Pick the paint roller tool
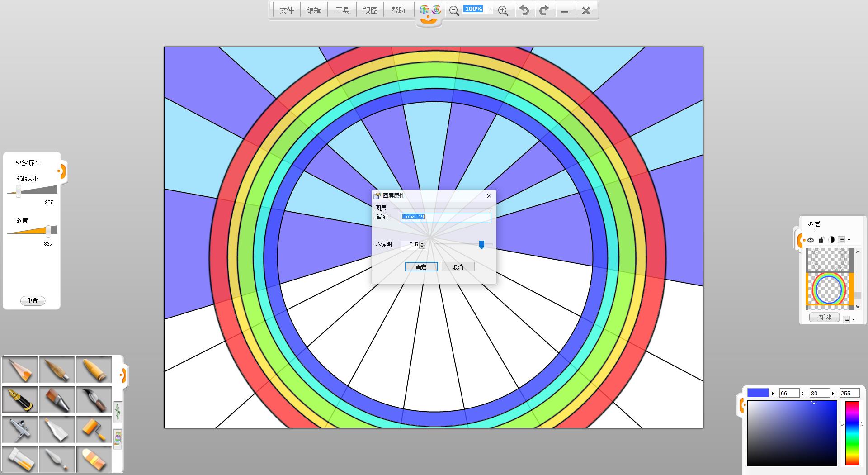The image size is (868, 475). point(94,429)
